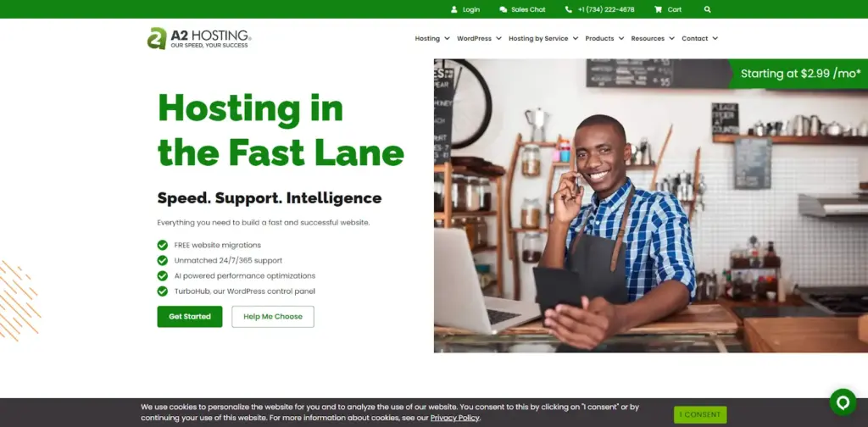Open the Products menu
The height and width of the screenshot is (427, 868).
point(604,39)
